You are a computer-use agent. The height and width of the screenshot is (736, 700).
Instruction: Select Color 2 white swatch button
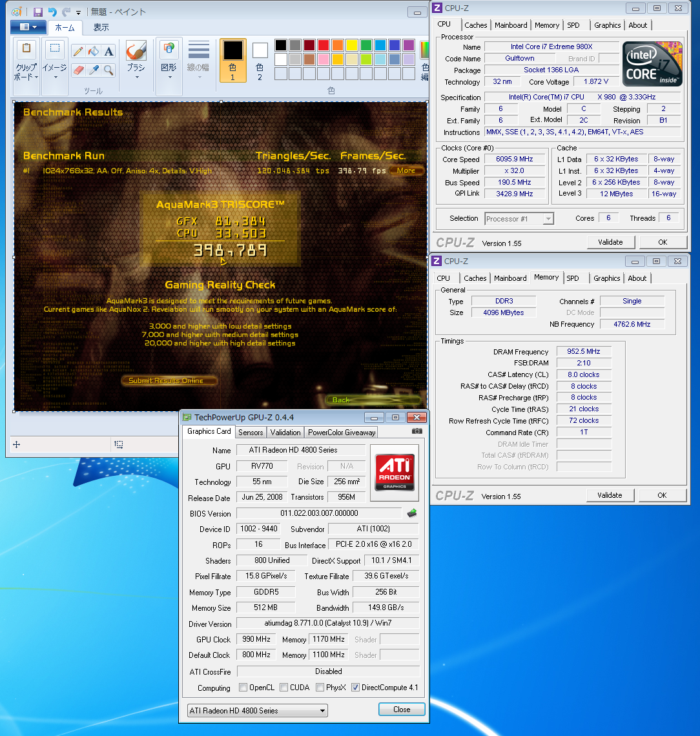click(x=260, y=60)
